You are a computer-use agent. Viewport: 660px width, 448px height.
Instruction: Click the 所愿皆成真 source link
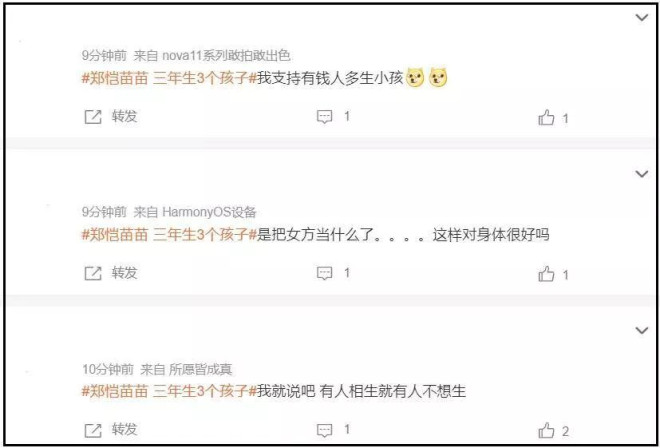(x=200, y=370)
